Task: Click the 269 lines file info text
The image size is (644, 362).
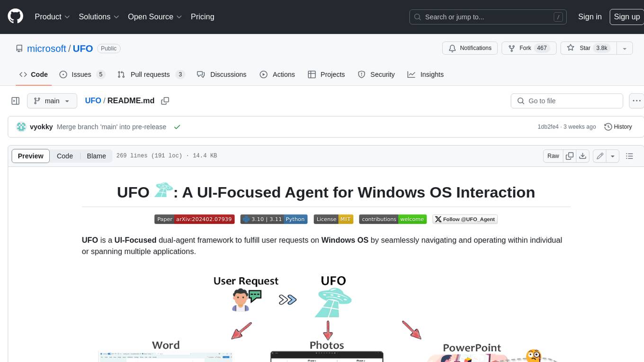Action: pos(167,156)
